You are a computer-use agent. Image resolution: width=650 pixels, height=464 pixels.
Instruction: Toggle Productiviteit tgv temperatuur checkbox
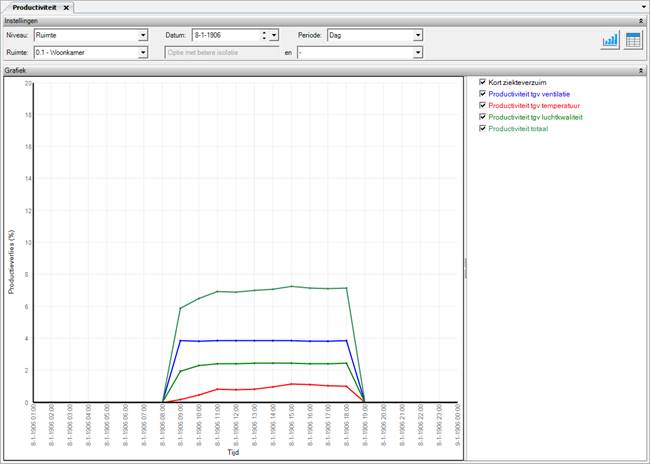click(x=482, y=105)
